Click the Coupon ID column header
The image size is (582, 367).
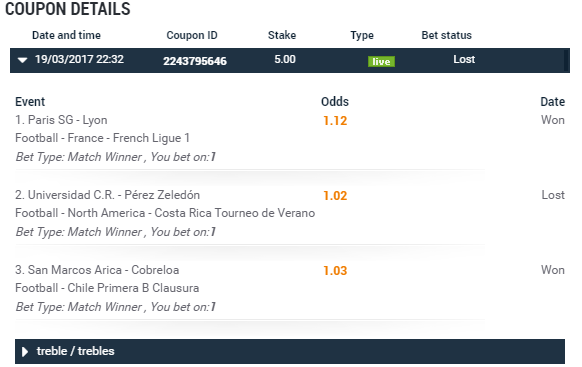tap(192, 35)
